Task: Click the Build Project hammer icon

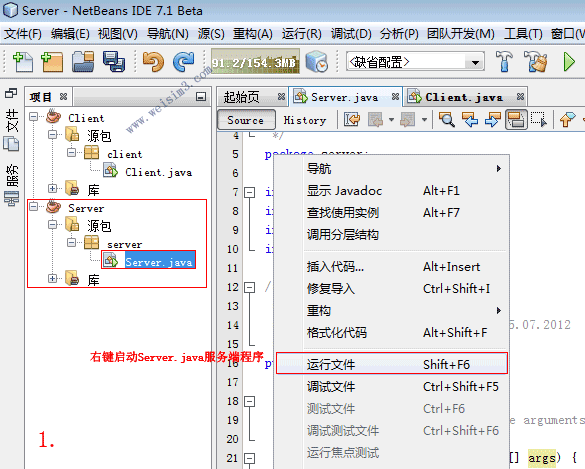Action: click(504, 62)
